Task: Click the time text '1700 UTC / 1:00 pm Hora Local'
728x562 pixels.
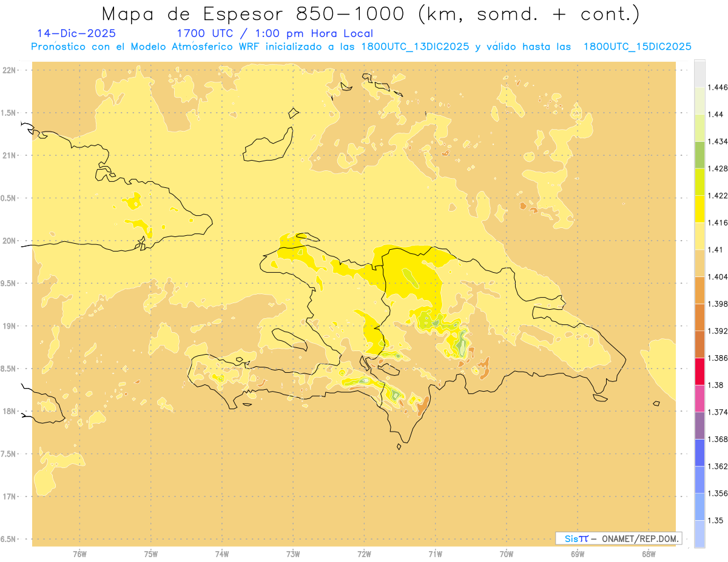Action: point(275,34)
